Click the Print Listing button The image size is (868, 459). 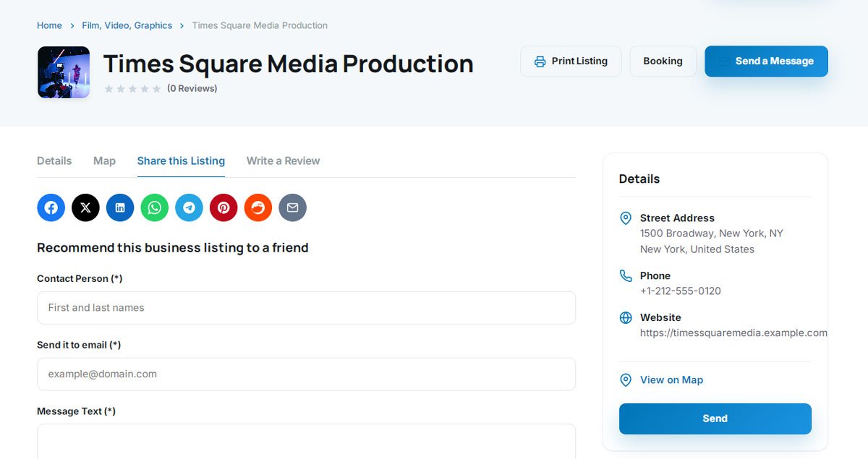[571, 61]
